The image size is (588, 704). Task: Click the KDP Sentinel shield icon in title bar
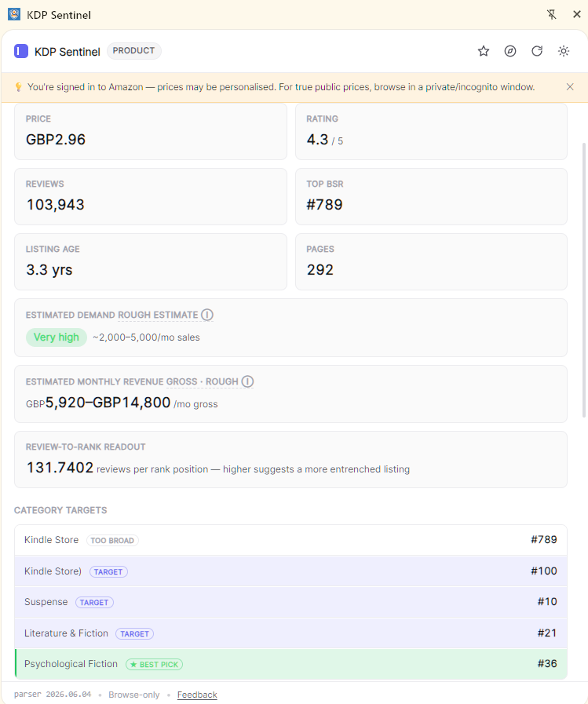14,14
